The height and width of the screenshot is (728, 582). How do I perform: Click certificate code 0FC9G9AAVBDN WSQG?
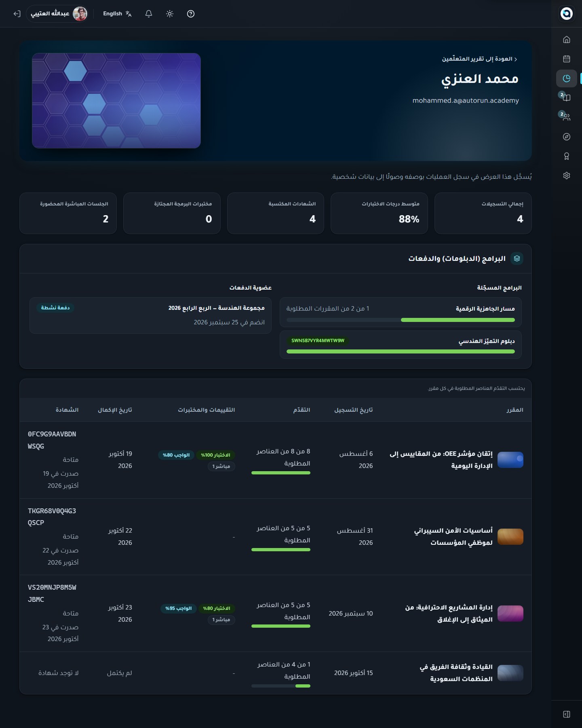pyautogui.click(x=52, y=440)
